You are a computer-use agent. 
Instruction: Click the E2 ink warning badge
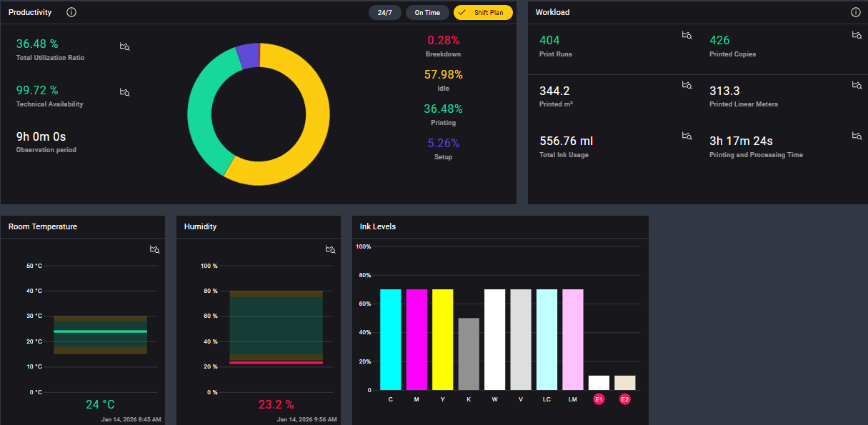[x=625, y=399]
